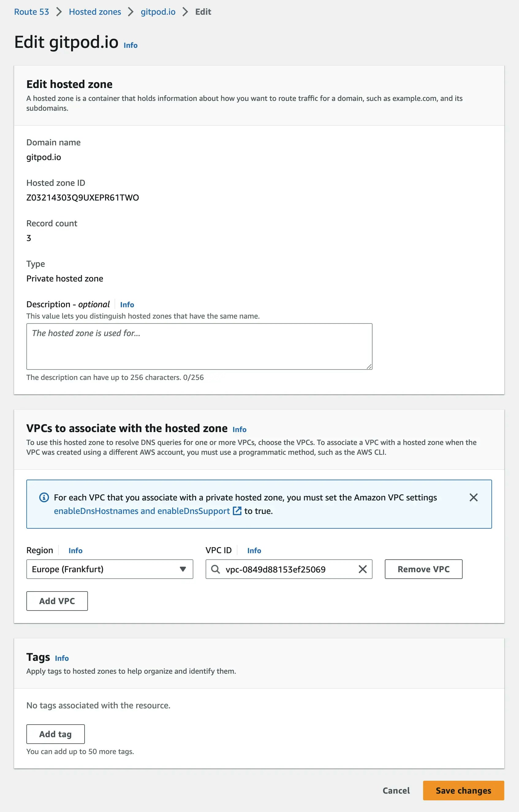Click into the Description text area
The height and width of the screenshot is (812, 519).
click(199, 346)
